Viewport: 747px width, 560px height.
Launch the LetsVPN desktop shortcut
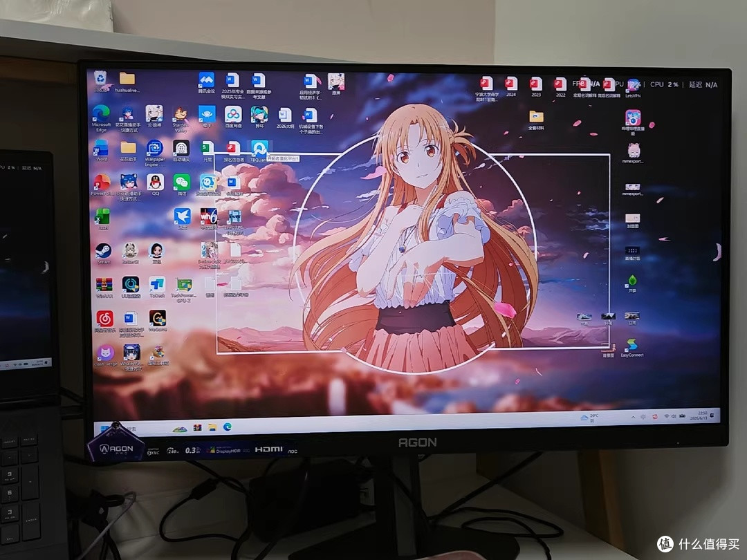coord(633,88)
